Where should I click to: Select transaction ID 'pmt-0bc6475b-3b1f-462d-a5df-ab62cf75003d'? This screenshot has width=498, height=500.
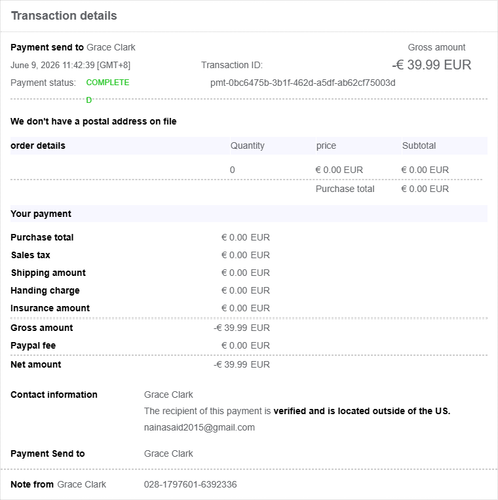point(303,83)
